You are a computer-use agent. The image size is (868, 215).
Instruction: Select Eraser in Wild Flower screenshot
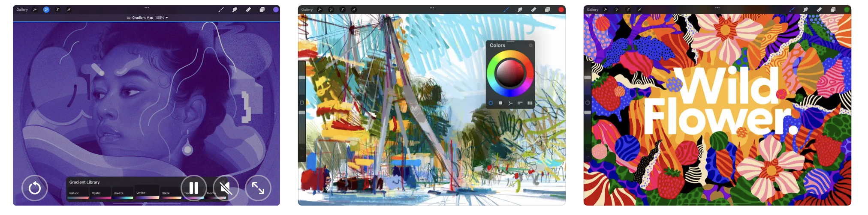(x=819, y=9)
